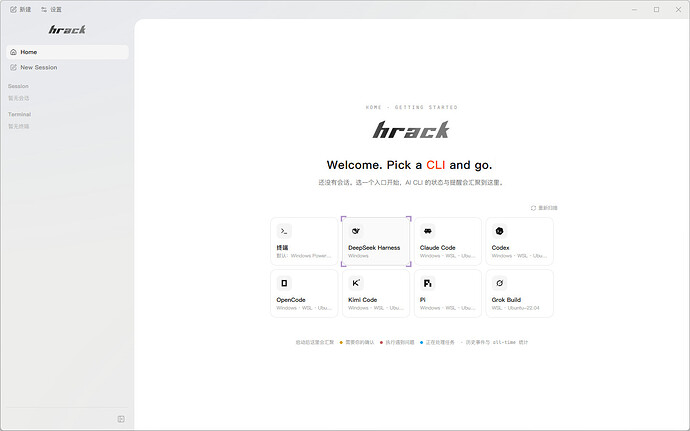690x431 pixels.
Task: Maximize the hrack window
Action: pos(657,9)
